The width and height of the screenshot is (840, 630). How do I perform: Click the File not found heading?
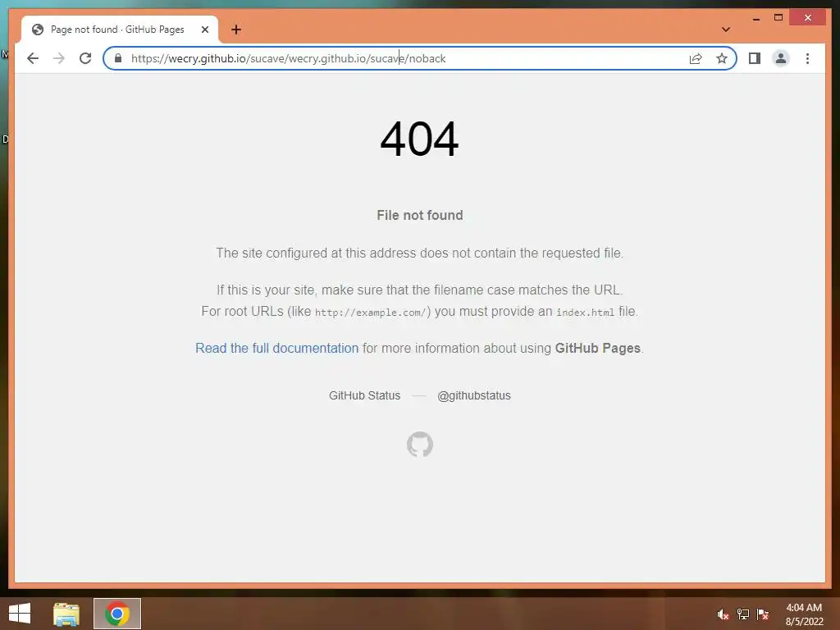pos(420,216)
